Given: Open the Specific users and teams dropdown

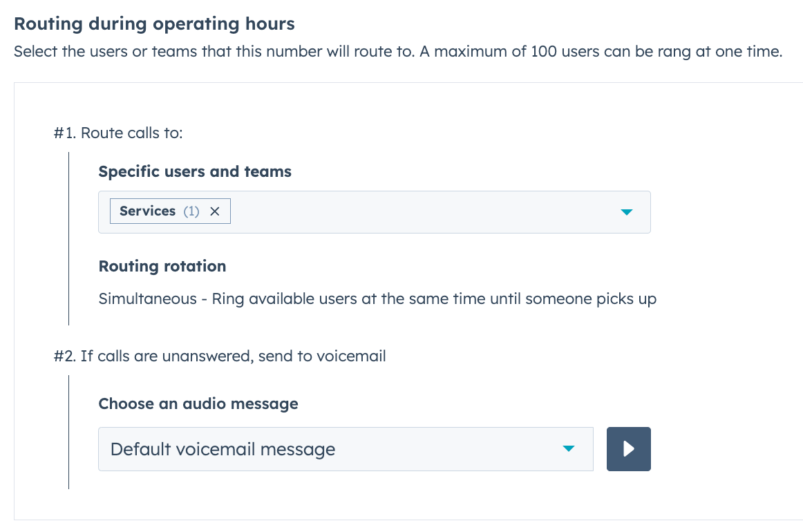Looking at the screenshot, I should point(415,212).
